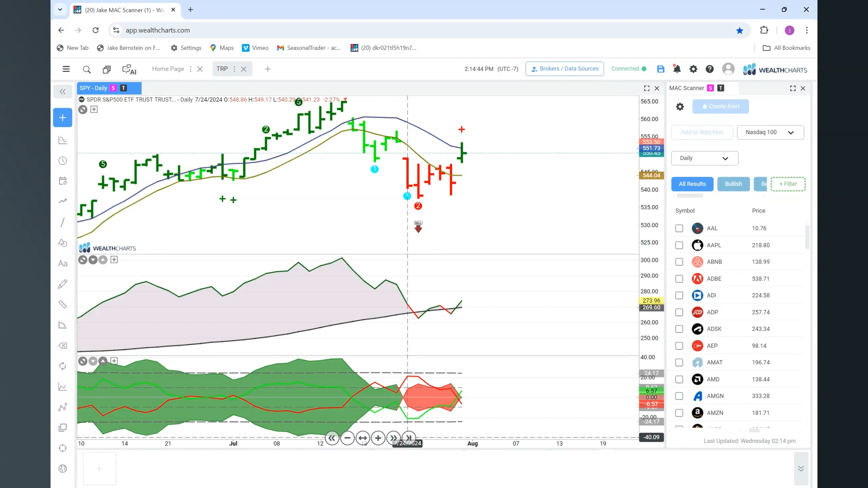
Task: Check the ADSK row checkbox
Action: 679,329
